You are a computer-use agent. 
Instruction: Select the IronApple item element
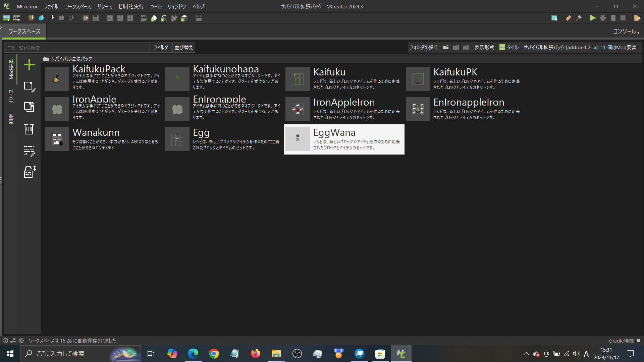(x=104, y=109)
